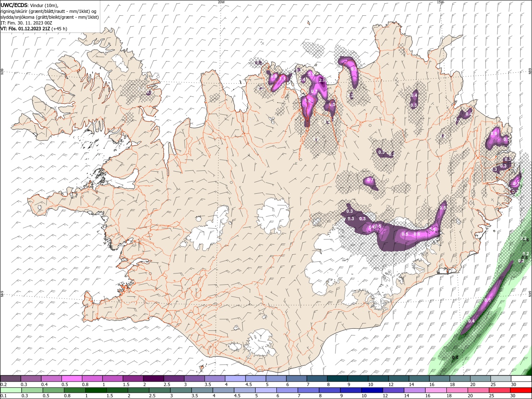
Task: Click the Hofsjökull glacier in central Iceland
Action: tap(273, 215)
